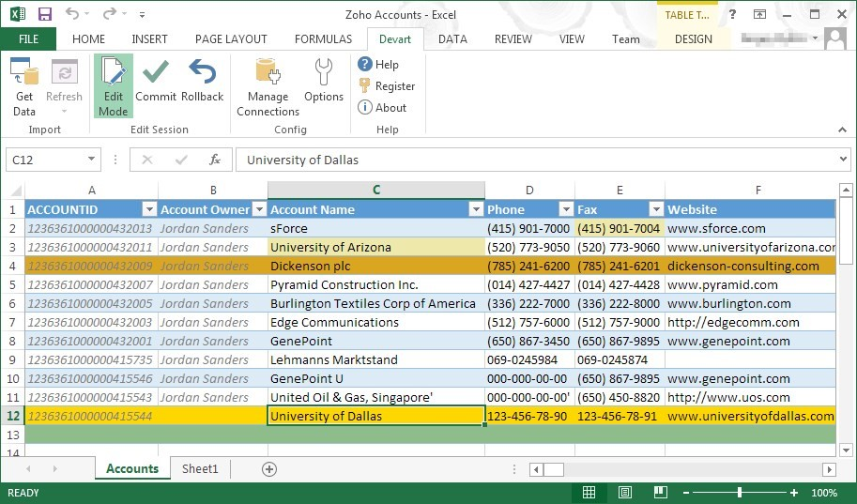Screen dimensions: 857x504
Task: Click the Insert Function fx icon
Action: click(x=215, y=160)
